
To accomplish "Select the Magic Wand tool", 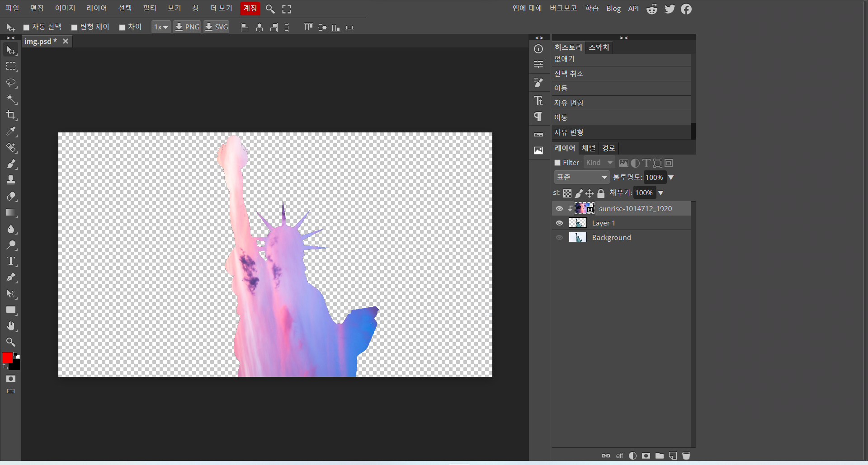I will click(x=11, y=99).
